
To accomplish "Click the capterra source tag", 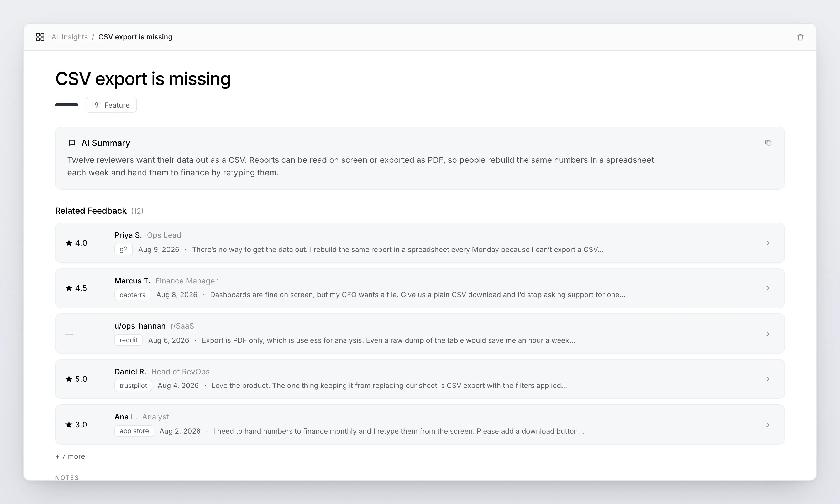I will (x=133, y=295).
